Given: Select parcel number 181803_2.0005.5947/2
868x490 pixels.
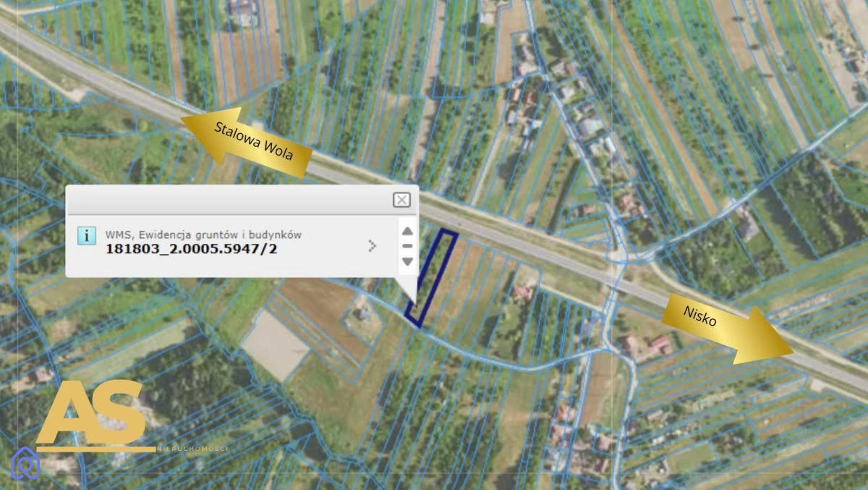Looking at the screenshot, I should point(192,249).
